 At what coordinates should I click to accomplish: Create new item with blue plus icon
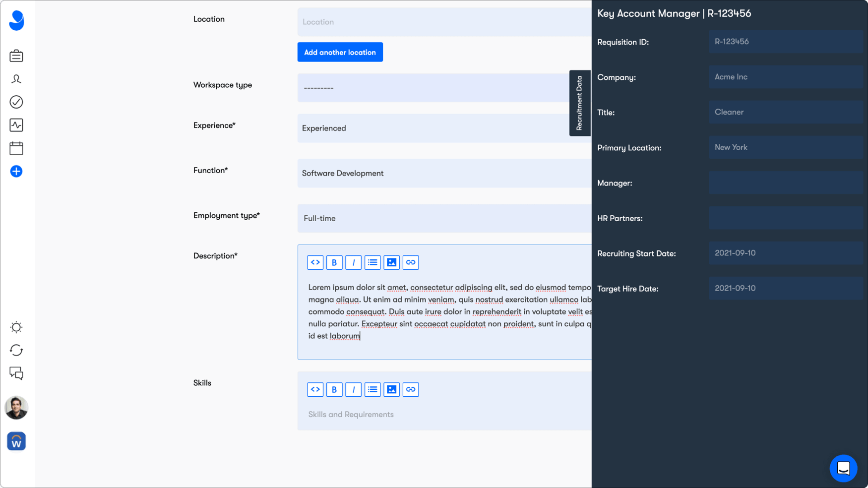(16, 171)
